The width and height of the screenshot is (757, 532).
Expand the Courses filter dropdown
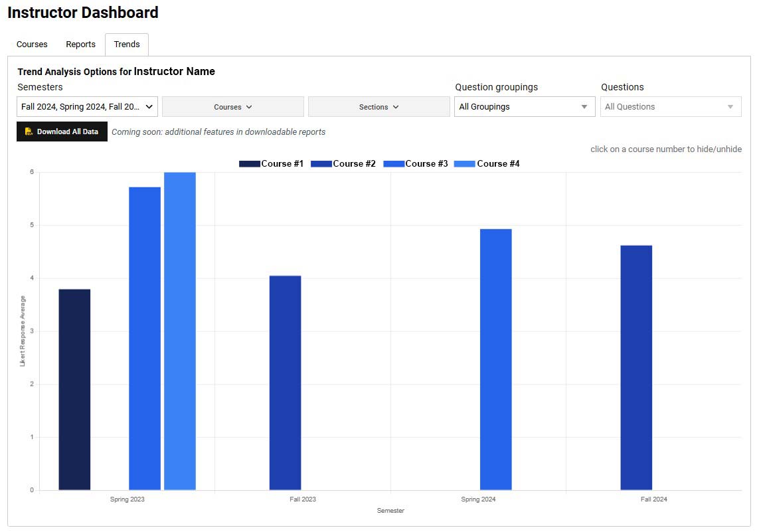tap(232, 106)
